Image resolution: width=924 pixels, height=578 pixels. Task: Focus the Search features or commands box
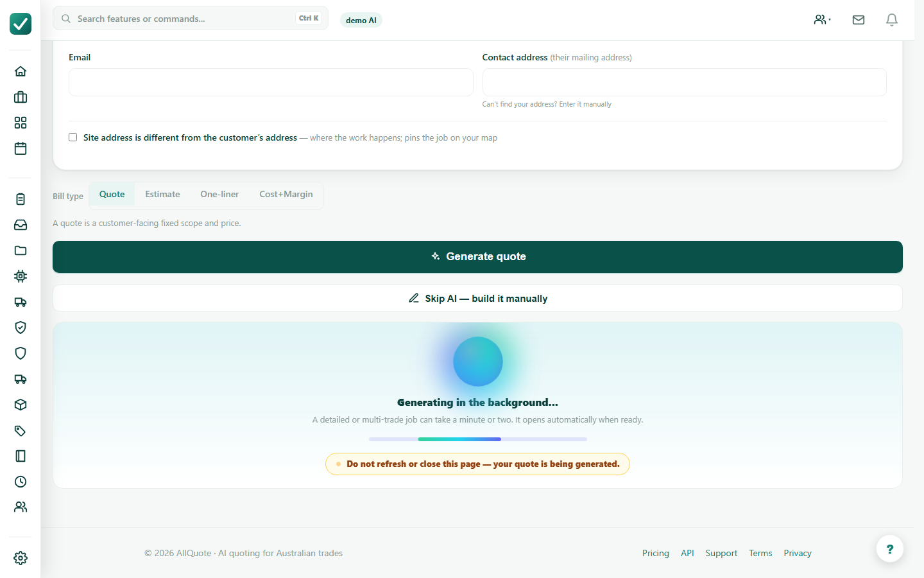pos(191,19)
